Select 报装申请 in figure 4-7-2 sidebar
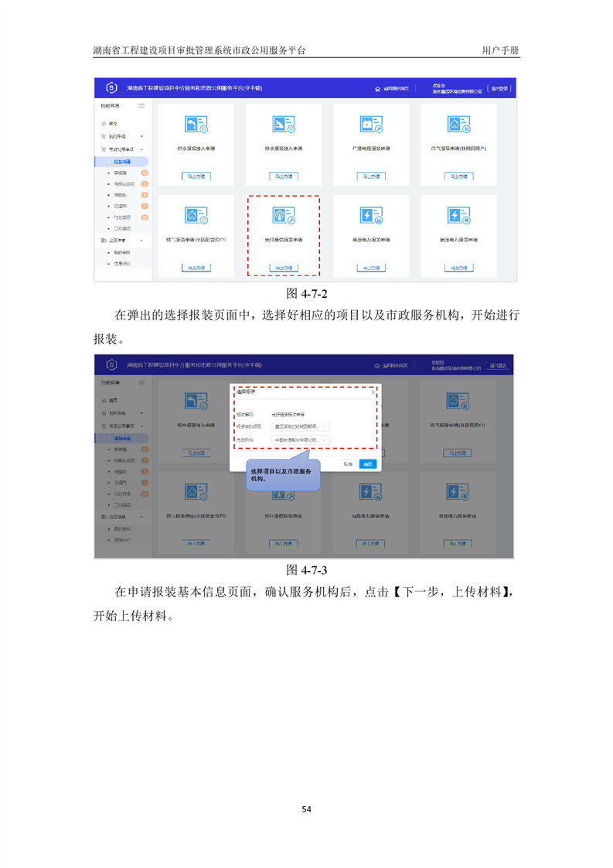This screenshot has height=868, width=613. (x=121, y=162)
